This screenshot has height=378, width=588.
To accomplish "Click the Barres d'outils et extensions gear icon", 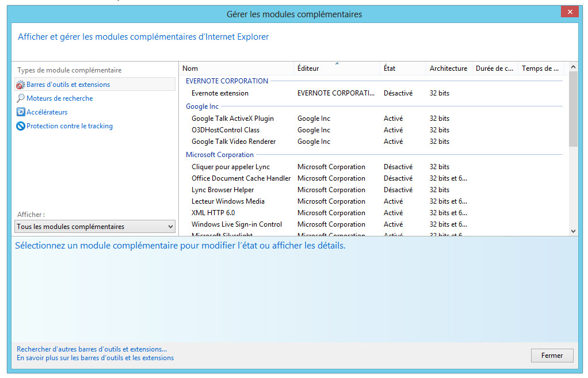I will [x=21, y=85].
